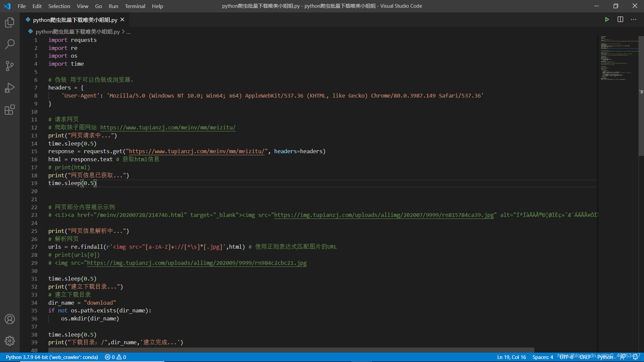Click line number 7 in gutter
This screenshot has width=644, height=362.
pyautogui.click(x=36, y=87)
